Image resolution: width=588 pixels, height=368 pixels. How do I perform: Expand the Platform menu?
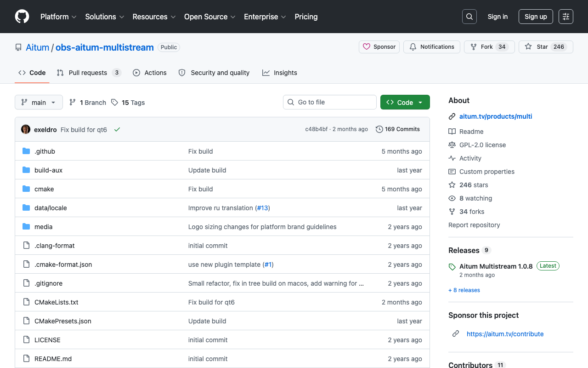click(x=58, y=17)
